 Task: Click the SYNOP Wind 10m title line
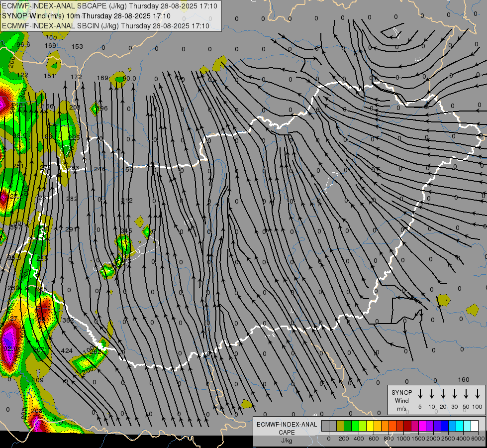click(87, 16)
